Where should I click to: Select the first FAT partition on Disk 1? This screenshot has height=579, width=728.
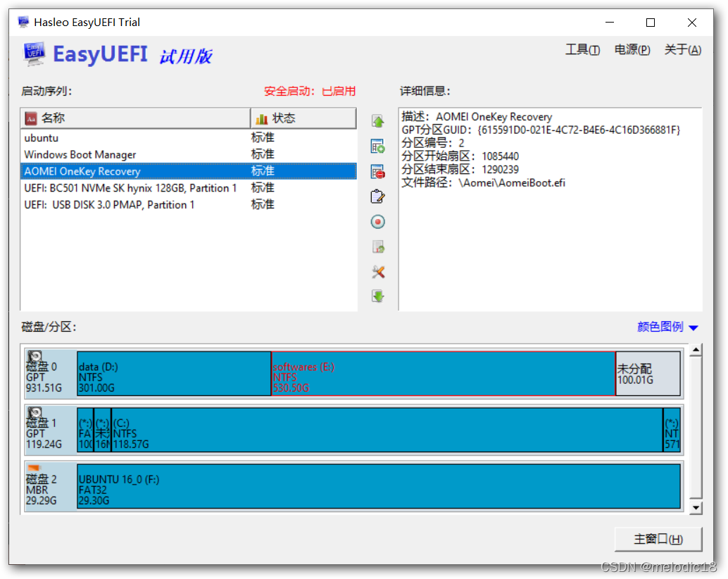85,430
